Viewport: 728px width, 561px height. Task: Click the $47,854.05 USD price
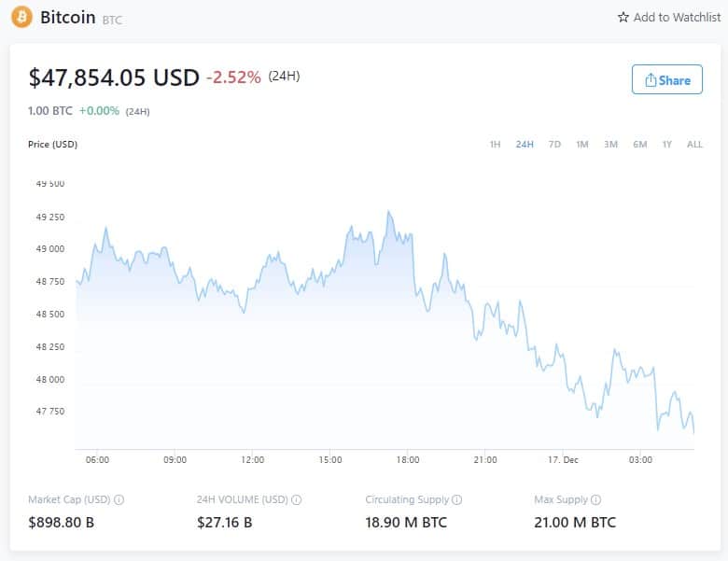[x=114, y=77]
